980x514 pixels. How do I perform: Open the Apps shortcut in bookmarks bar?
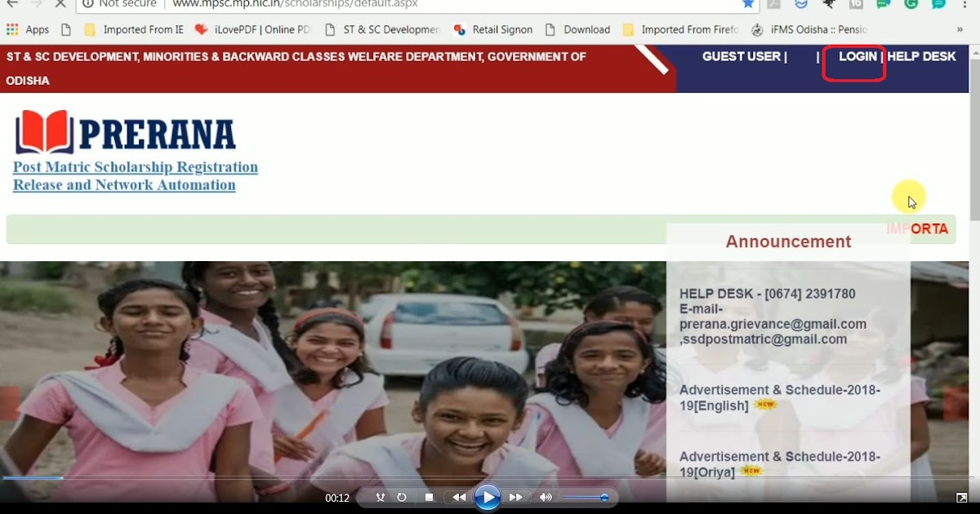tap(28, 29)
